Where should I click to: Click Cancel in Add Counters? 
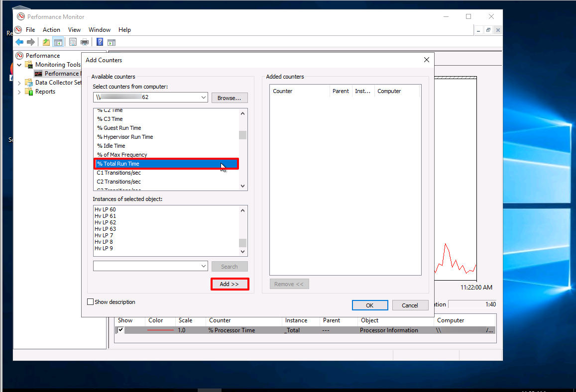click(x=410, y=305)
